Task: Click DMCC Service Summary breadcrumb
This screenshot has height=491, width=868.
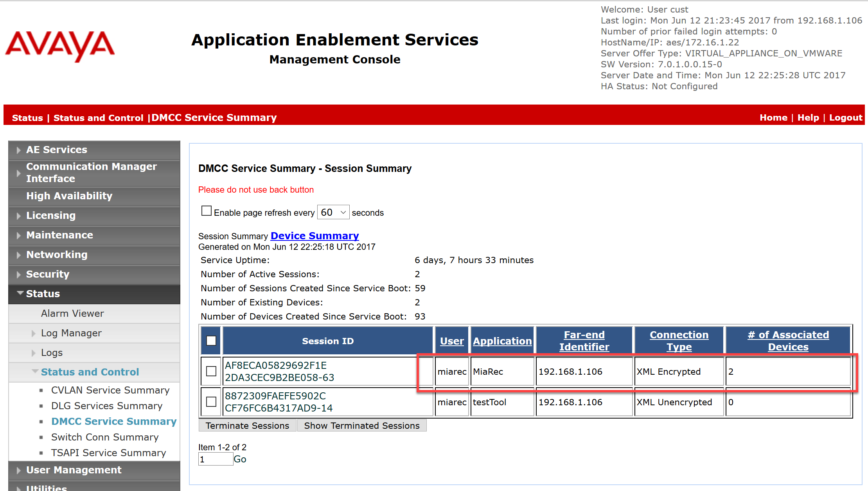Action: click(214, 118)
